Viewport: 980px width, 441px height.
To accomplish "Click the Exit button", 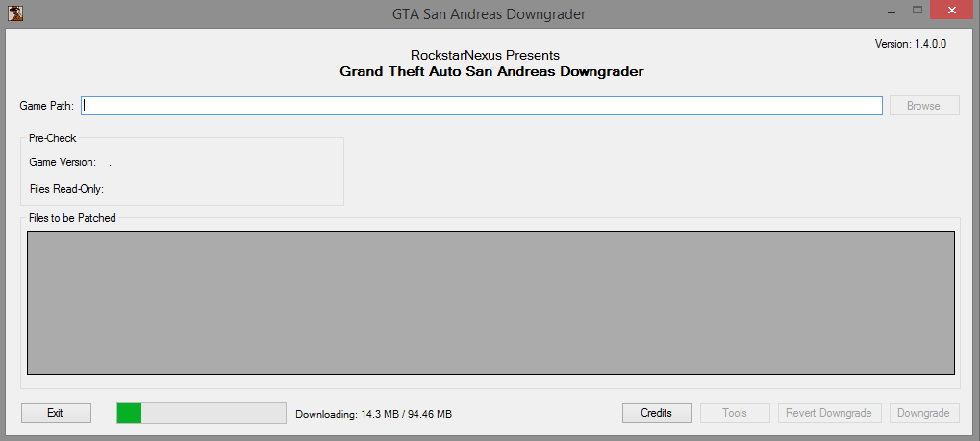I will (x=56, y=413).
